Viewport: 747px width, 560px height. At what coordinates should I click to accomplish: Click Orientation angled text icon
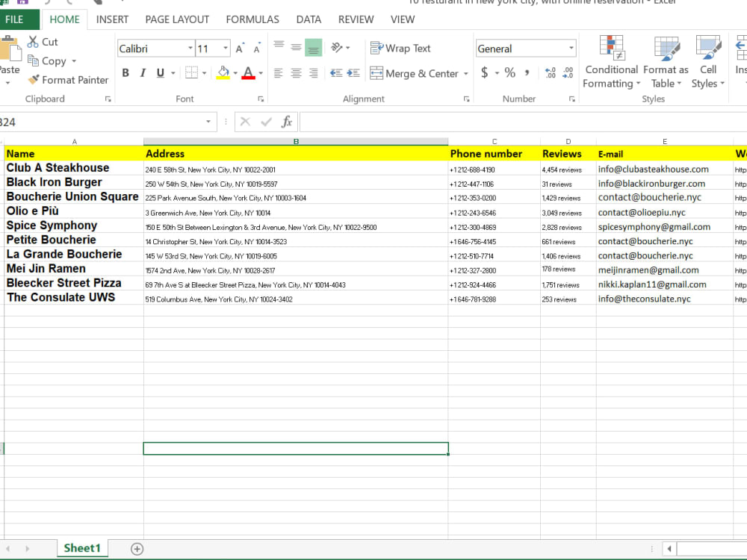click(337, 47)
